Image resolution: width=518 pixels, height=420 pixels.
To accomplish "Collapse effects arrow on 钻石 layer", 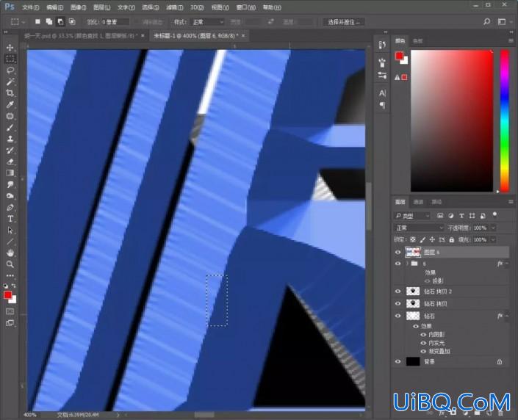I will (x=507, y=316).
